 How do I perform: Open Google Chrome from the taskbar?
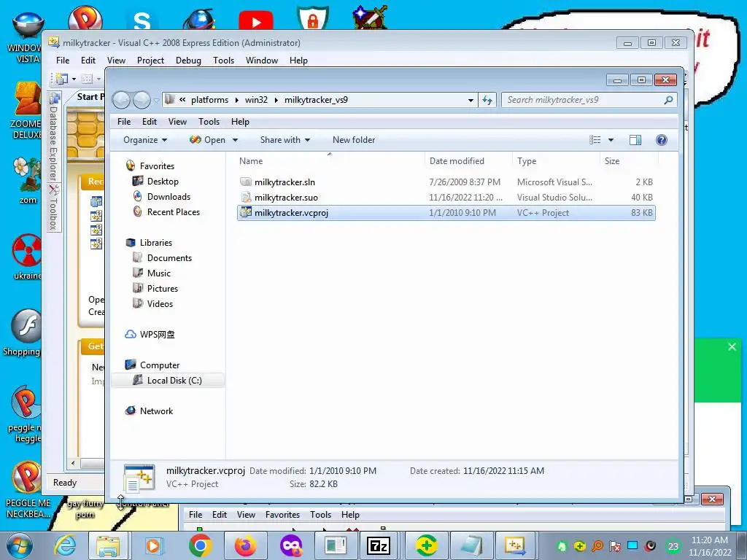pos(200,545)
